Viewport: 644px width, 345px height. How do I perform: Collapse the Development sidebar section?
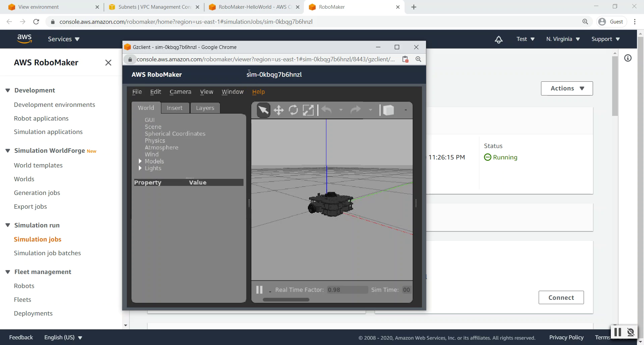click(8, 90)
